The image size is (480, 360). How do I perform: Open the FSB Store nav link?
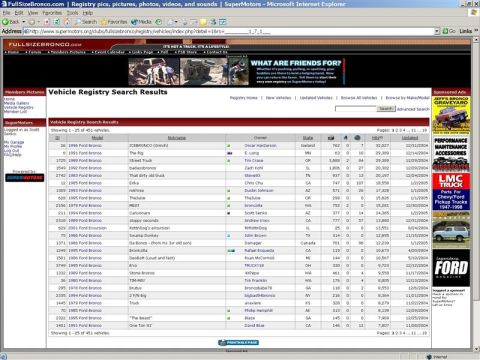(x=186, y=52)
